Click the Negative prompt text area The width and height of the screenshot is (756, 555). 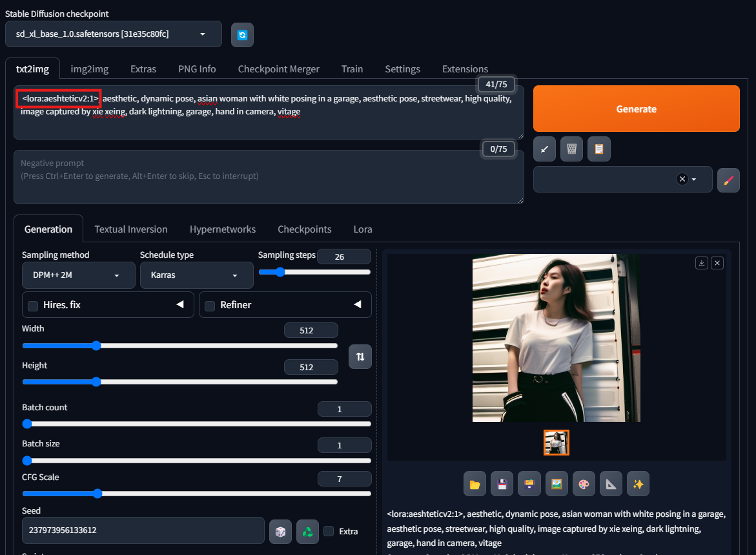point(269,177)
